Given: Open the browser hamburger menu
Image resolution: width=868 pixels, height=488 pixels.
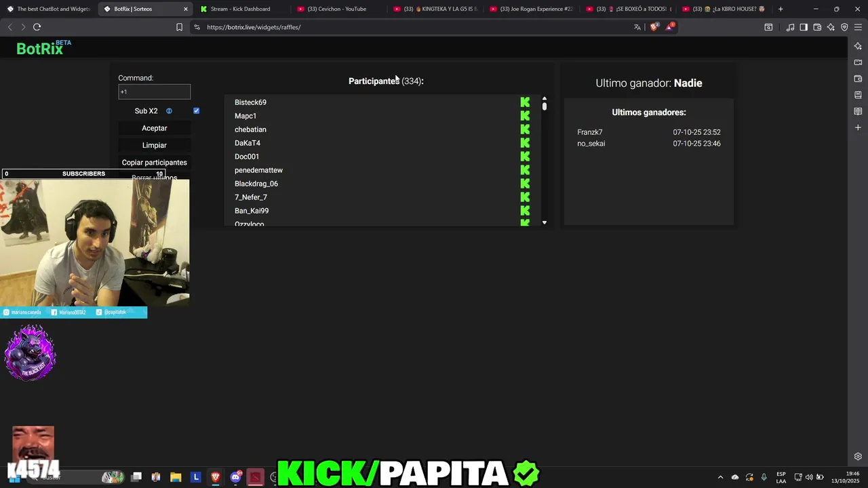Looking at the screenshot, I should tap(858, 27).
